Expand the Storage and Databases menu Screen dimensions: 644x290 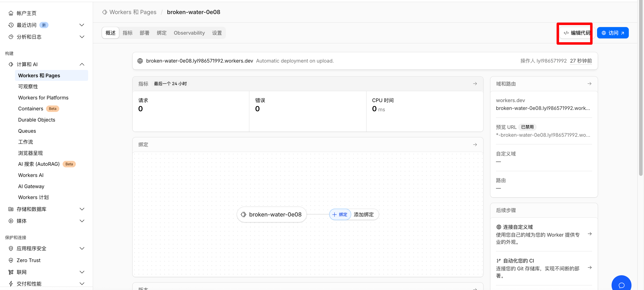click(82, 209)
